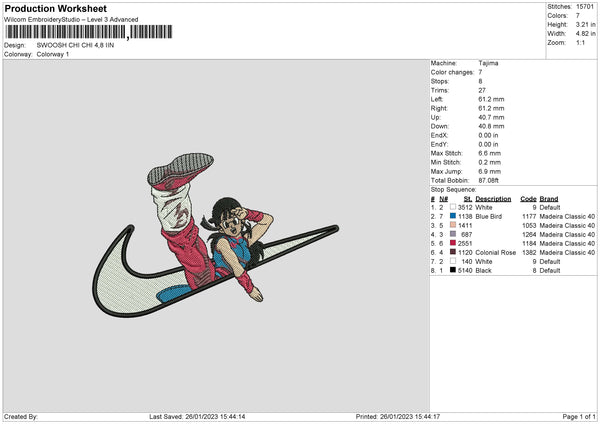Image resolution: width=600 pixels, height=424 pixels.
Task: Select the Max Jump value 6.9 mm
Action: click(x=489, y=171)
